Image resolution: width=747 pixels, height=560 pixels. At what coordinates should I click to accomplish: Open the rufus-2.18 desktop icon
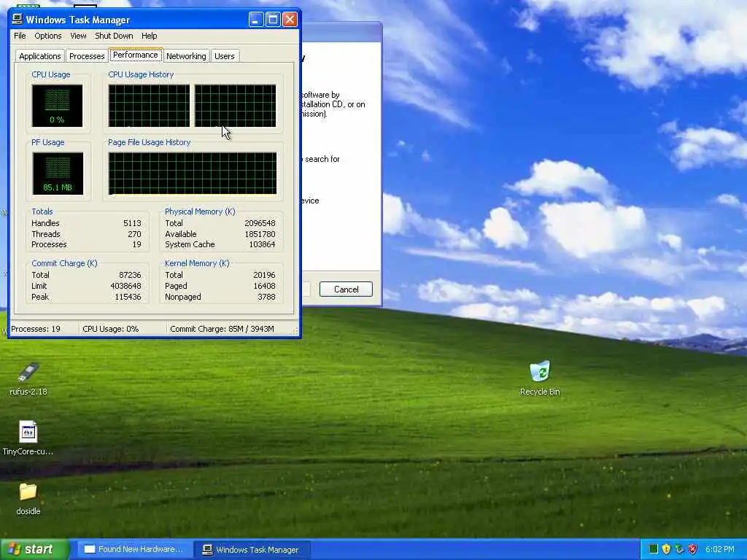point(28,379)
